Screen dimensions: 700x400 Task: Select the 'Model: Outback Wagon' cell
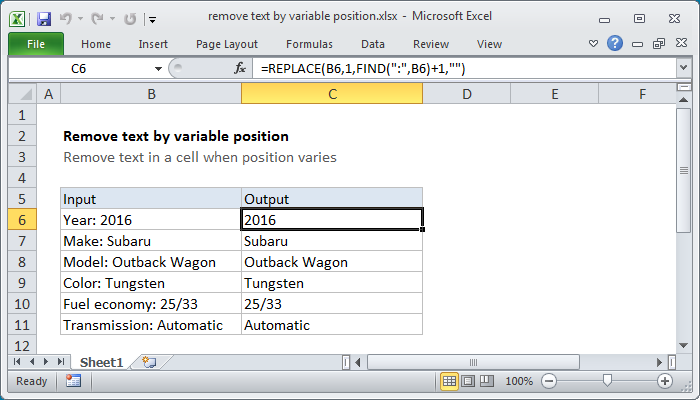pyautogui.click(x=151, y=262)
